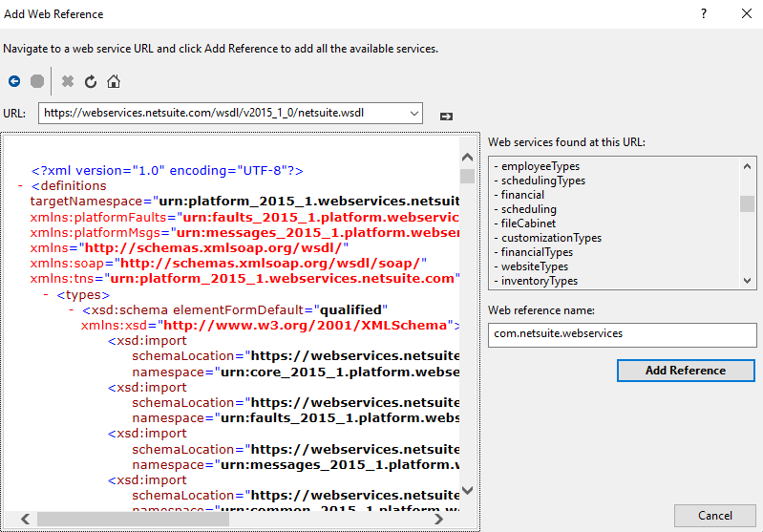
Task: Close the Add Web Reference dialog
Action: (747, 13)
